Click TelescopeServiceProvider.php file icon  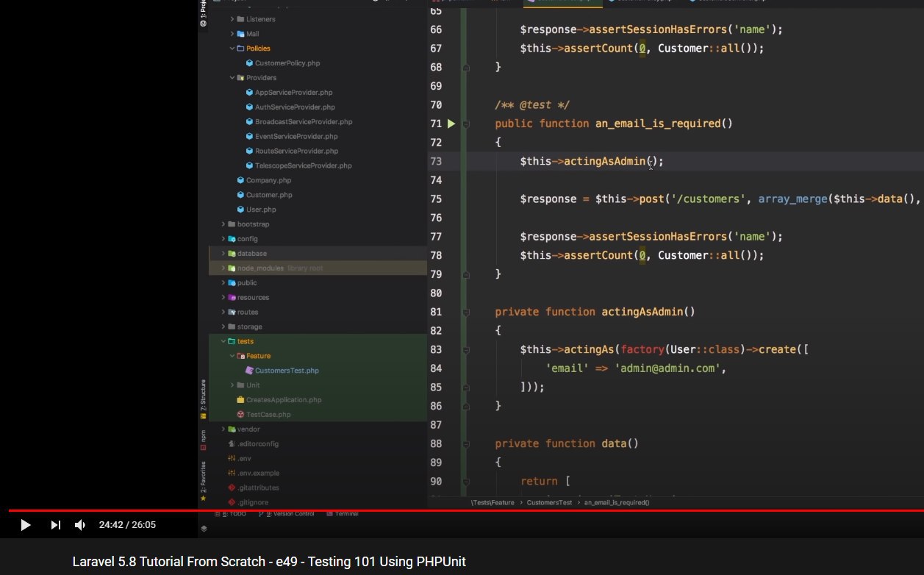(249, 166)
